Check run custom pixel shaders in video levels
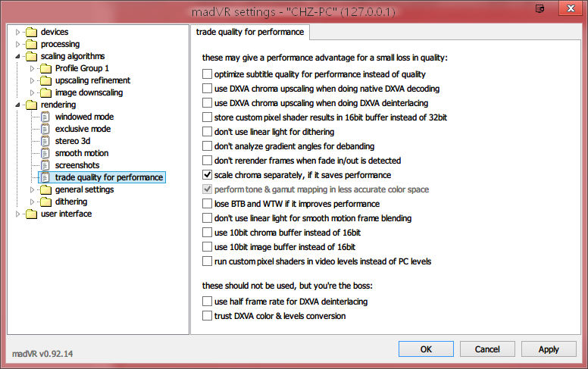 (207, 261)
